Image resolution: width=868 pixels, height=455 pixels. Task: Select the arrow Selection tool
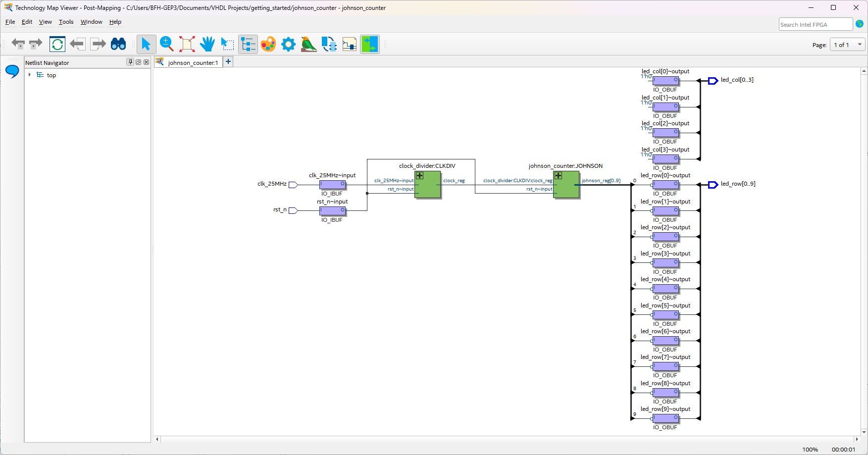[x=146, y=44]
